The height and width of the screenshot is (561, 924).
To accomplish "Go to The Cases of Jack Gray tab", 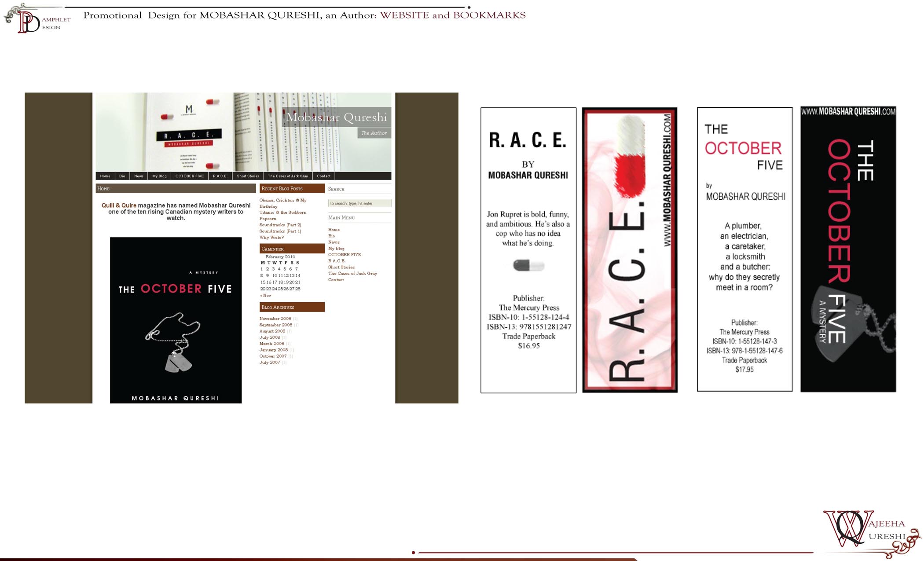I will pyautogui.click(x=288, y=176).
